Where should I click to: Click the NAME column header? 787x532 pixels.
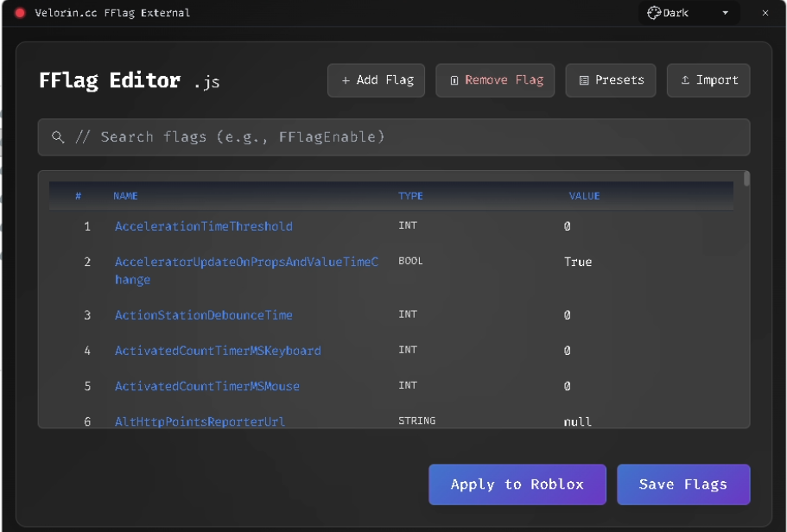[125, 196]
